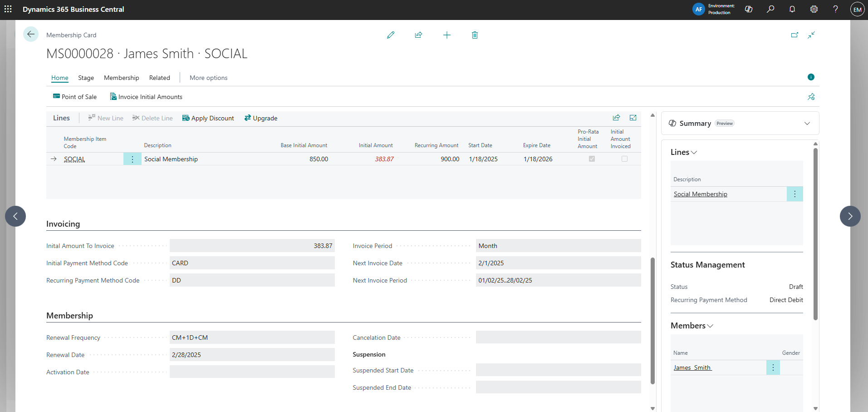Viewport: 868px width, 412px height.
Task: Open the notifications bell
Action: tap(792, 9)
